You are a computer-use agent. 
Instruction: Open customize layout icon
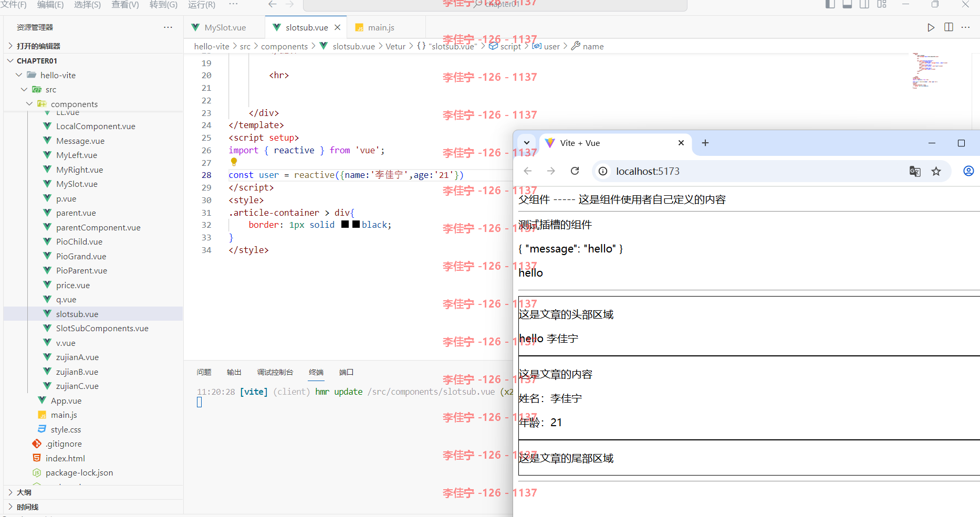pos(882,4)
